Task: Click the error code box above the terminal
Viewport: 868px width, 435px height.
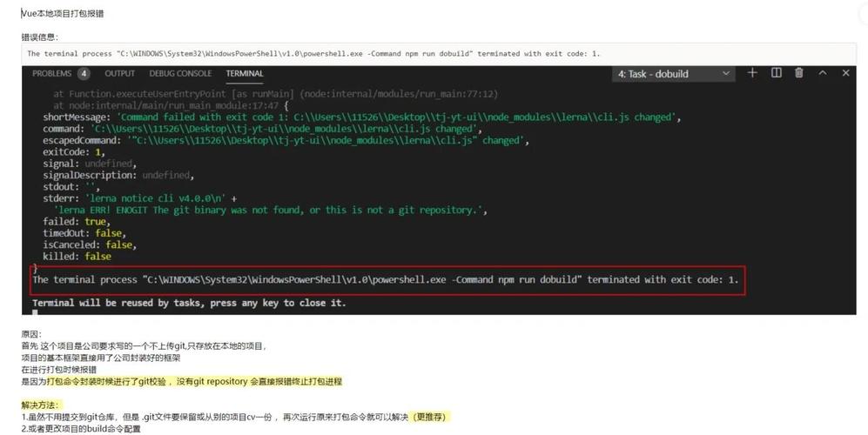Action: tap(313, 53)
